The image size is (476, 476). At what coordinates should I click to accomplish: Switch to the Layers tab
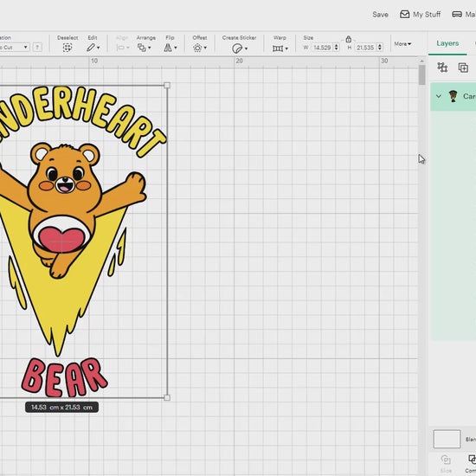coord(447,43)
